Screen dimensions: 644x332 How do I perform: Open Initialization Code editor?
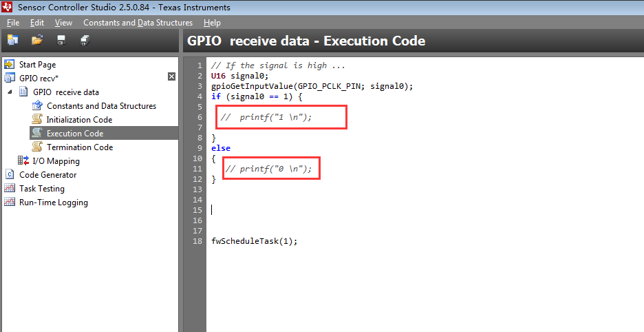tap(79, 120)
